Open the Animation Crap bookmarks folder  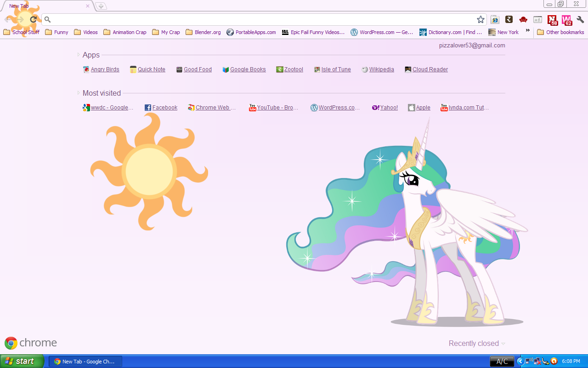(125, 32)
